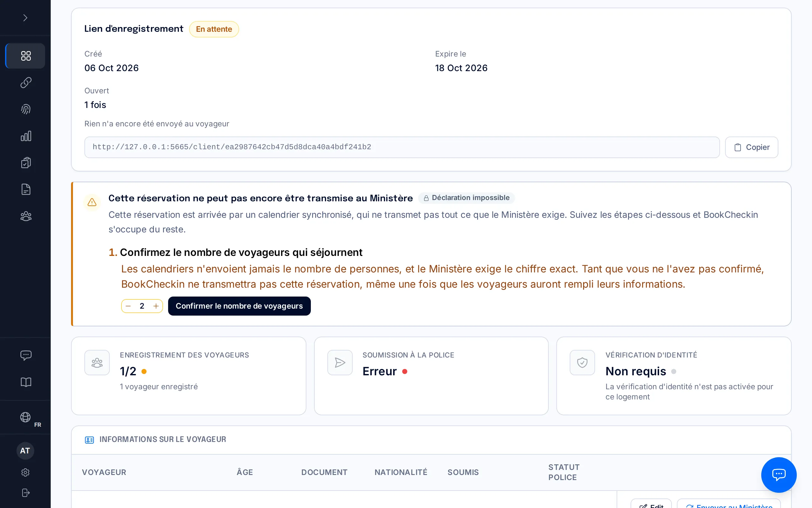Click the Erreur police submission status
The height and width of the screenshot is (508, 812).
[x=379, y=371]
